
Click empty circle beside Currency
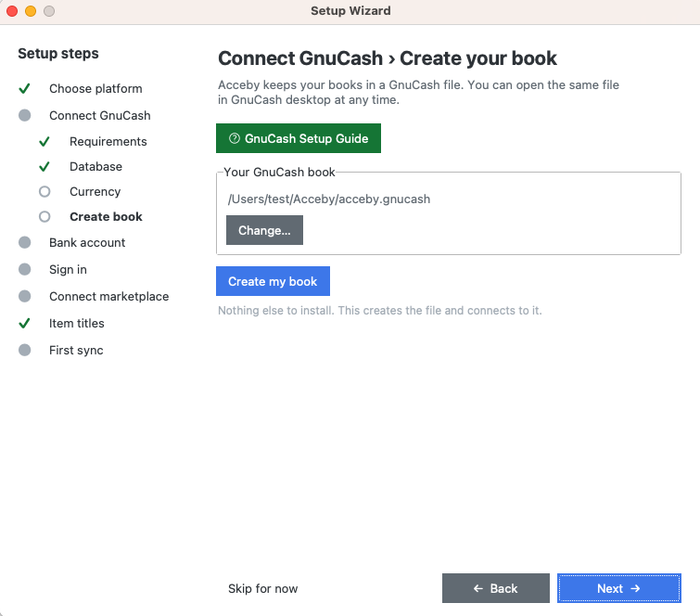pyautogui.click(x=45, y=192)
